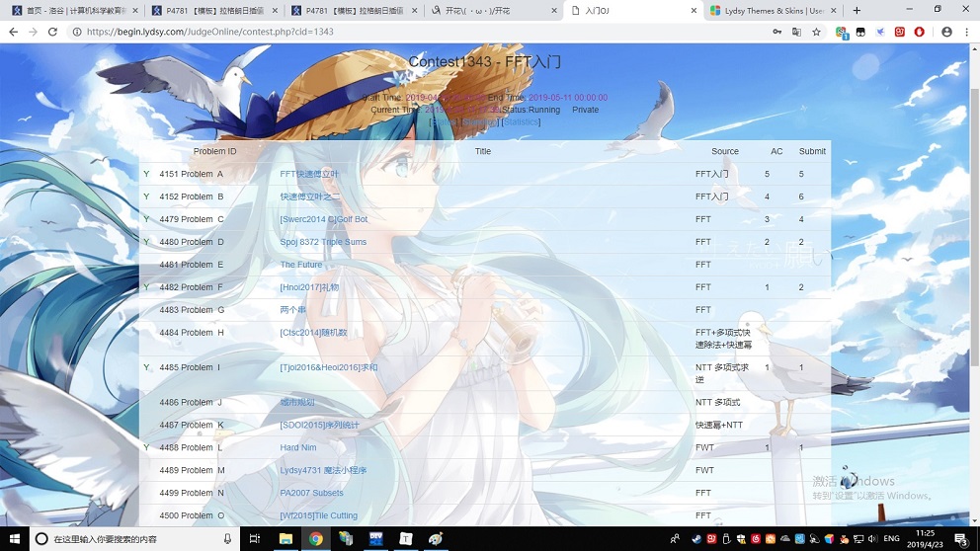Close the 入门OJ tab
Viewport: 980px width, 551px height.
coord(694,11)
